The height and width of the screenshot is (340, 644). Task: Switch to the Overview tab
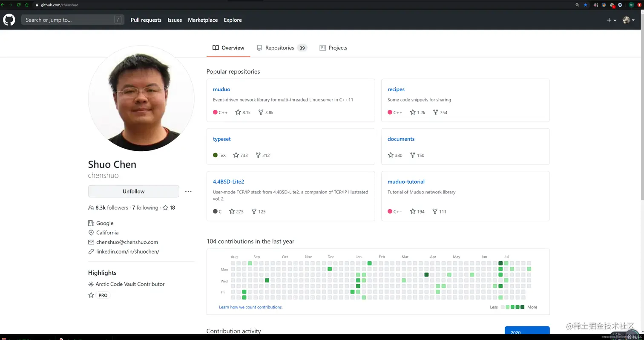click(x=228, y=48)
